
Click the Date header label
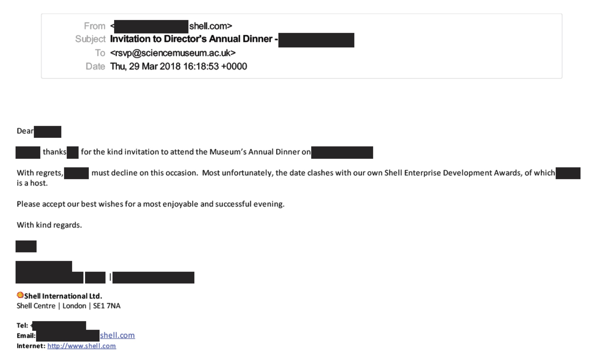(x=95, y=66)
